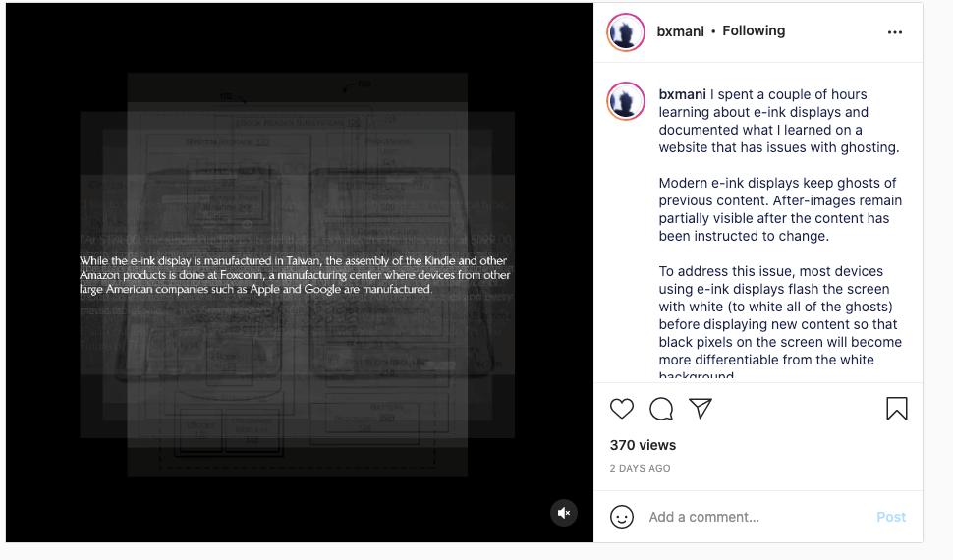Image resolution: width=953 pixels, height=560 pixels.
Task: Submit comment with Post button
Action: pos(891,517)
